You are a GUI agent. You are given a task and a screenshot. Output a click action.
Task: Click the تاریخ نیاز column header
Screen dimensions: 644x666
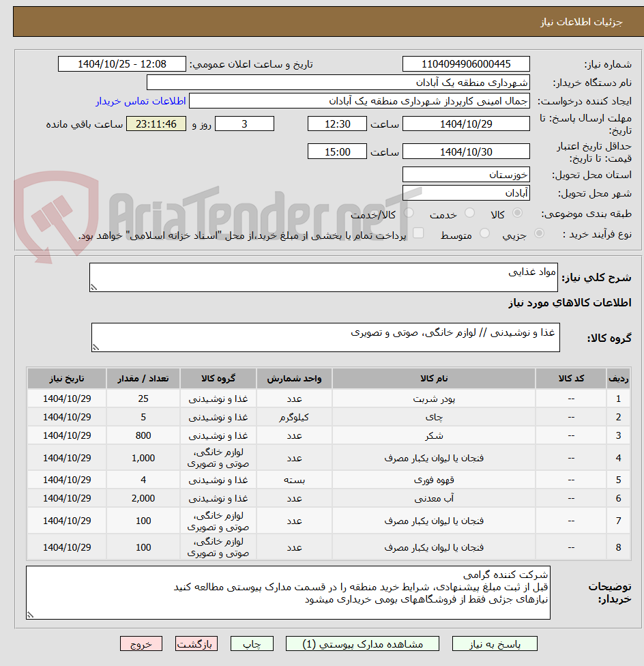point(67,379)
